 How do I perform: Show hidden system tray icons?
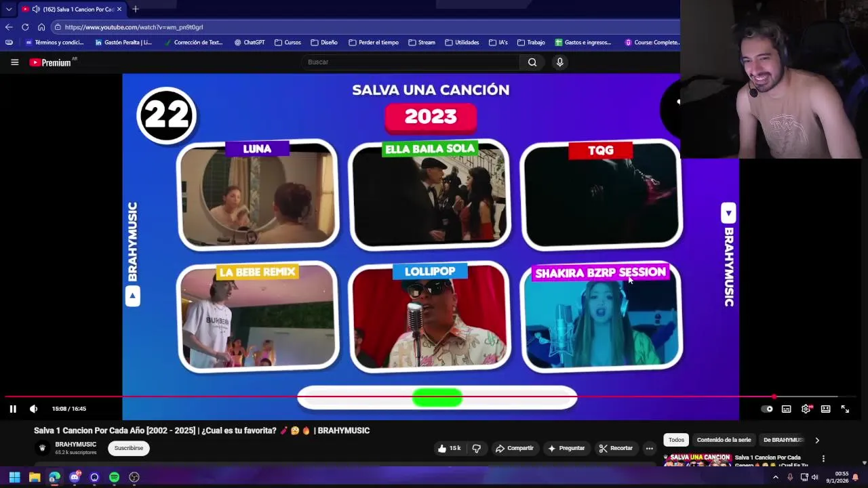click(776, 477)
